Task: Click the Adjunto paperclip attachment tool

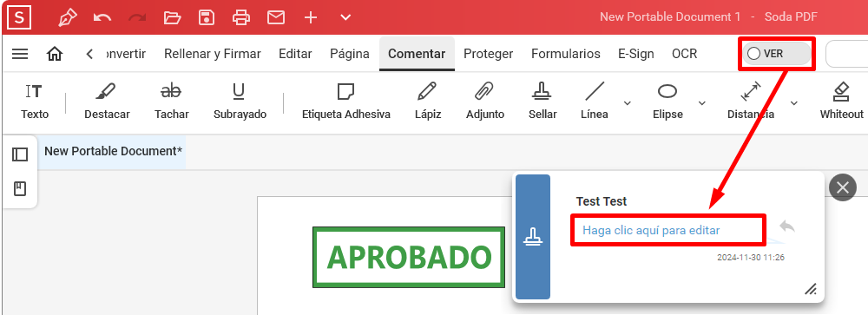Action: click(485, 102)
